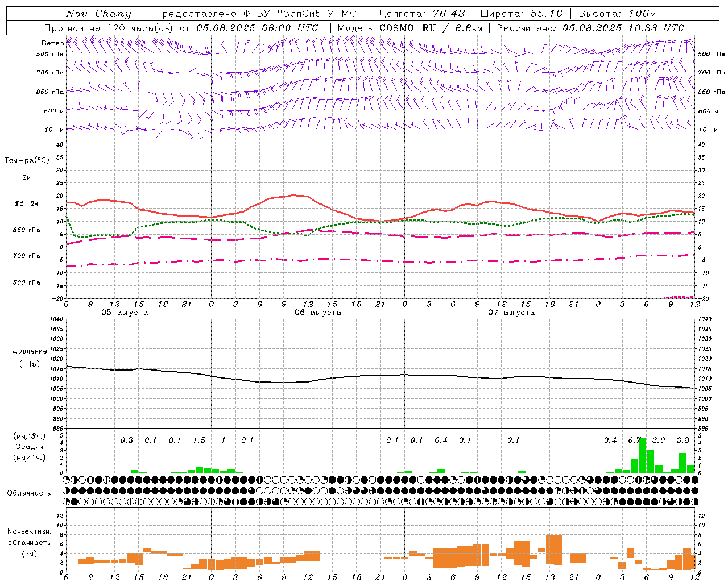Click the 3.8 precipitation amount
The height and width of the screenshot is (582, 728).
point(682,440)
